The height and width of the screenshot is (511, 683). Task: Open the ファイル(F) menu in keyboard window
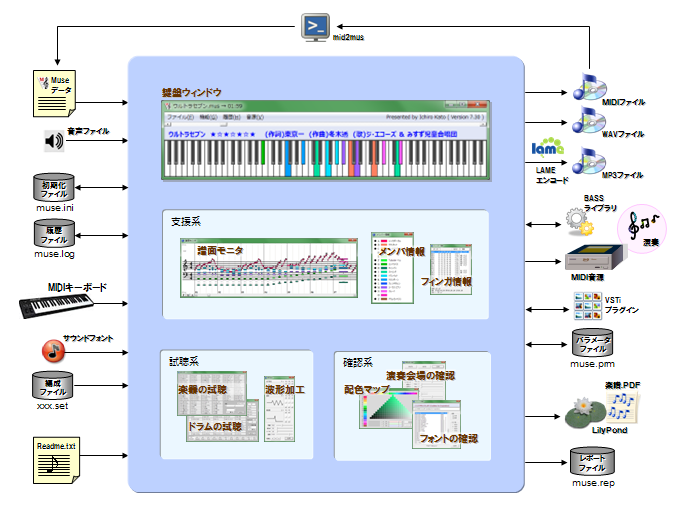180,117
